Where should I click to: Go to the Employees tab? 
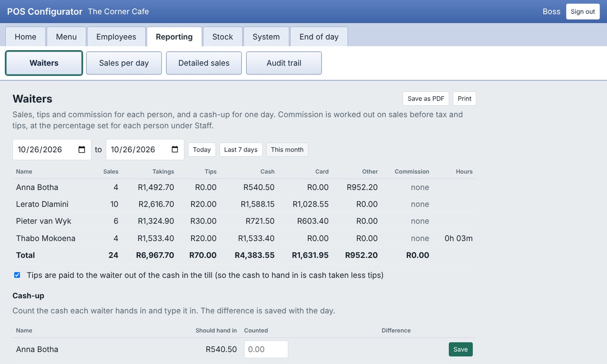[116, 36]
